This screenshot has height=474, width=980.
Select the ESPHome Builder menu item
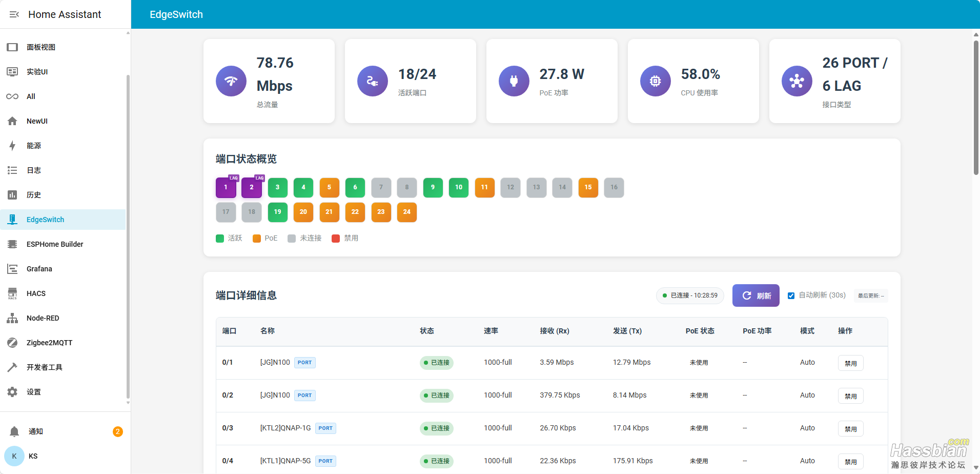pos(63,244)
